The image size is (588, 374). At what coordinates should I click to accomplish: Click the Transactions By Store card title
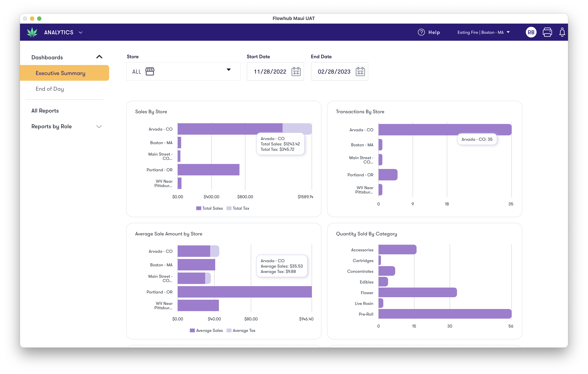[x=360, y=112]
